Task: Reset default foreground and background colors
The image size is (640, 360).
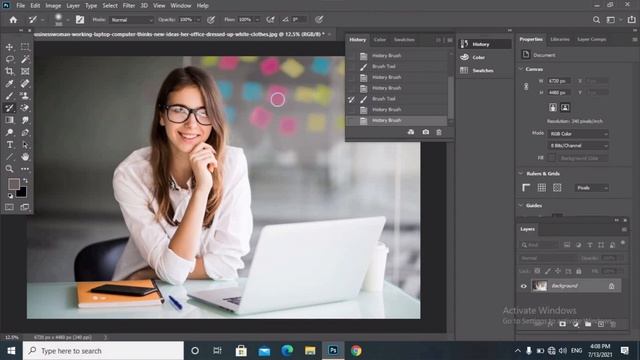Action: [x=10, y=196]
